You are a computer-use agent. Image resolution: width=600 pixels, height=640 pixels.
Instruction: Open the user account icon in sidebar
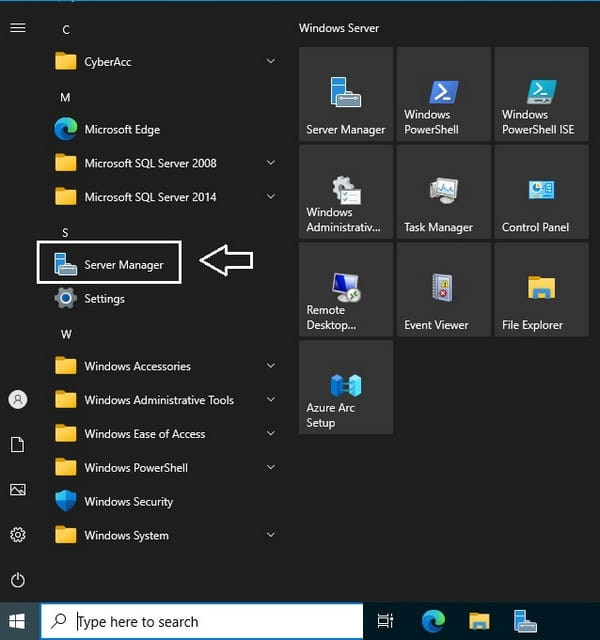18,399
